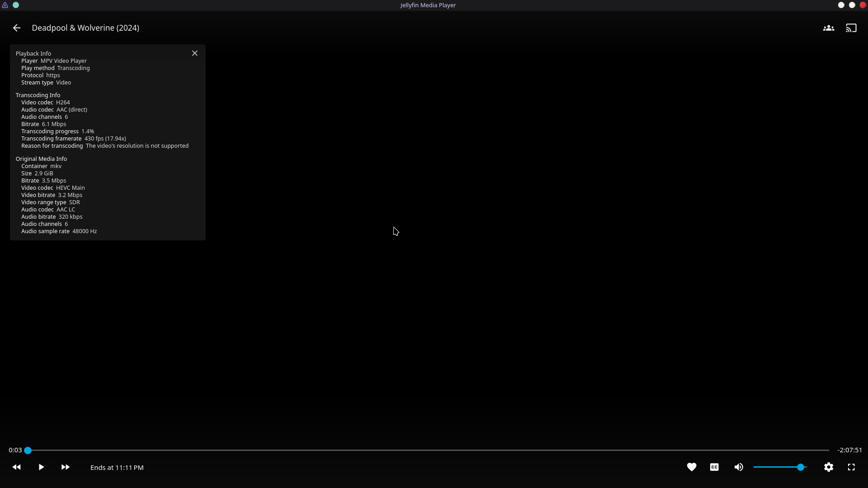868x488 pixels.
Task: Click the volume slider handle
Action: (800, 467)
